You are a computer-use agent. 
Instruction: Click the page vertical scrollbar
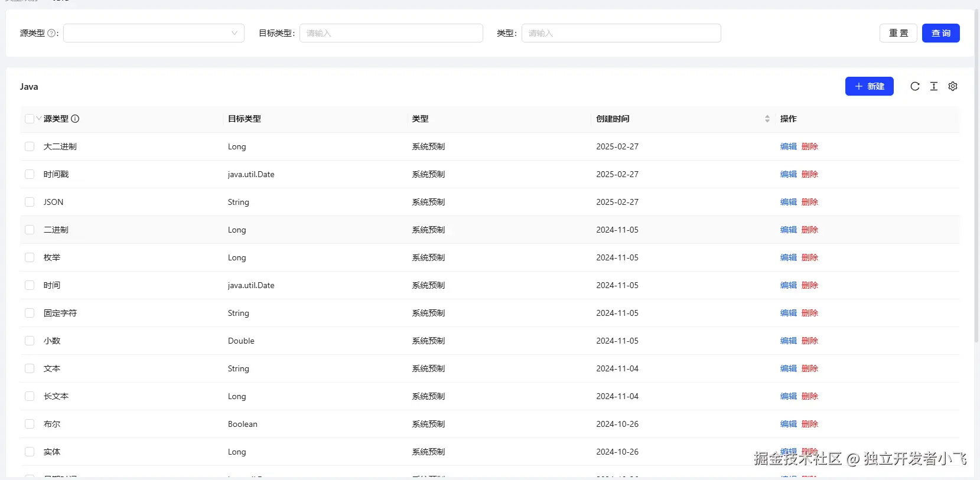[x=976, y=177]
